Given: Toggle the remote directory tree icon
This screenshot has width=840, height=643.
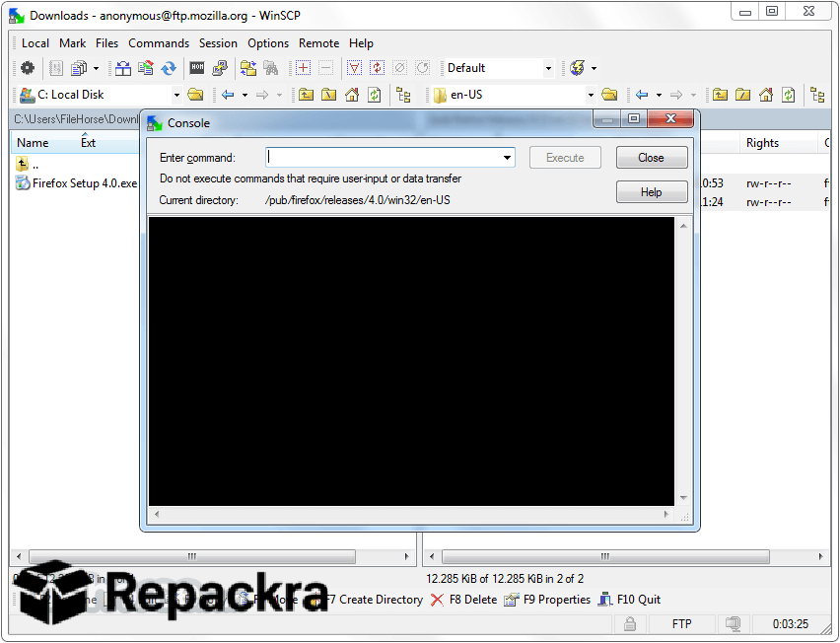Looking at the screenshot, I should point(817,95).
